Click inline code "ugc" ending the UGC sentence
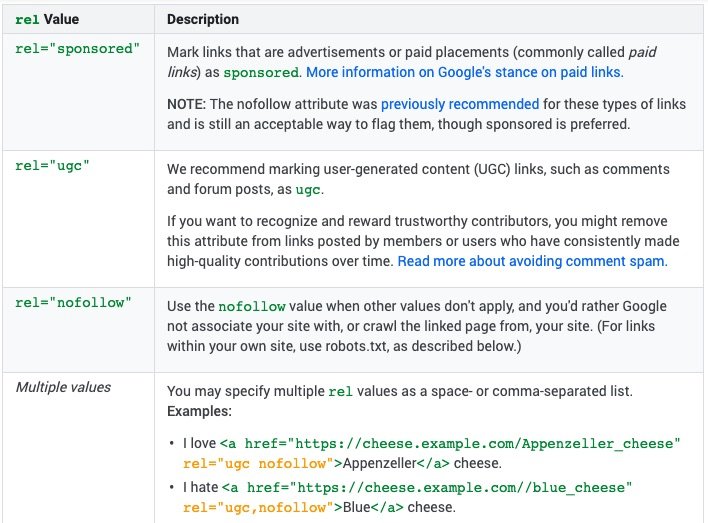708x523 pixels. pos(307,190)
